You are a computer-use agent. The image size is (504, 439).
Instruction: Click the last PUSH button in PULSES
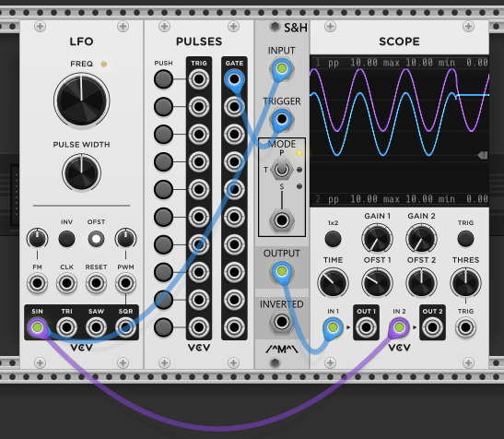pyautogui.click(x=163, y=327)
